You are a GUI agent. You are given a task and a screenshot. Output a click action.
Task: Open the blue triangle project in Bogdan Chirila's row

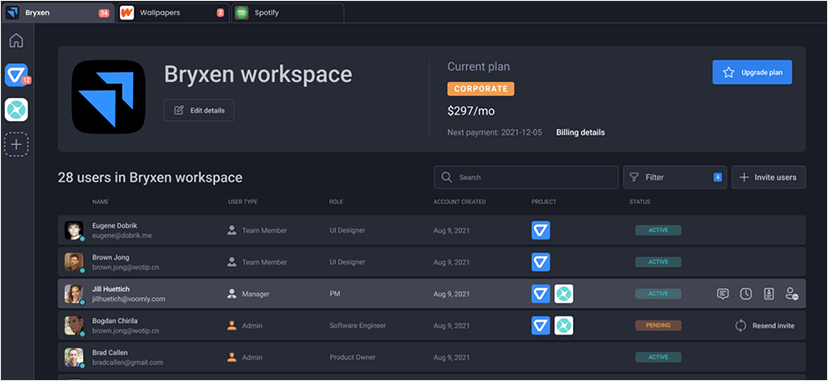click(x=541, y=326)
